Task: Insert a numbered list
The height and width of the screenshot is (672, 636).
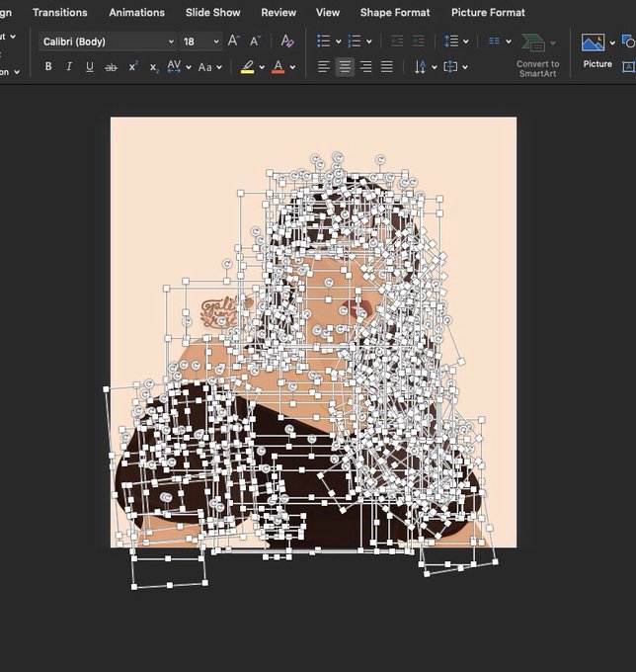Action: [x=355, y=42]
